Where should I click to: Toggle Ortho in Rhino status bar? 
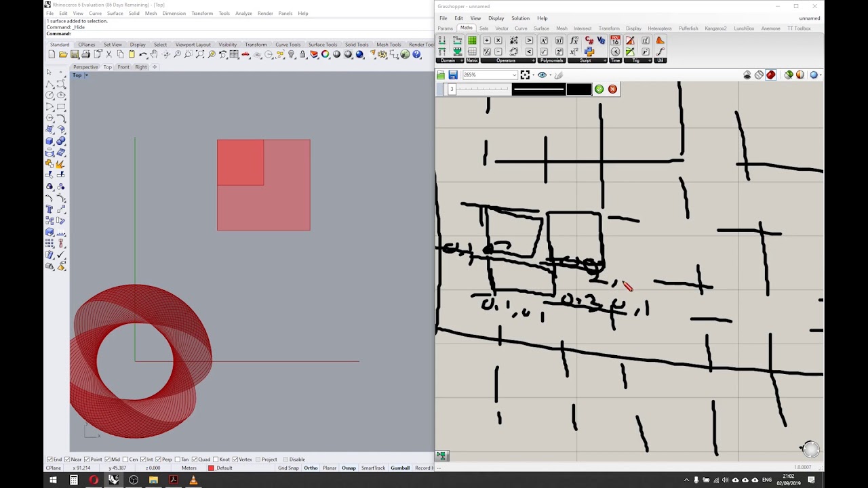pos(311,468)
